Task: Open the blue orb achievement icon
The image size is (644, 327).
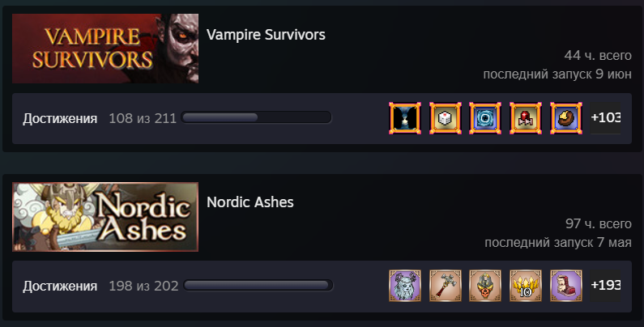Action: tap(485, 118)
